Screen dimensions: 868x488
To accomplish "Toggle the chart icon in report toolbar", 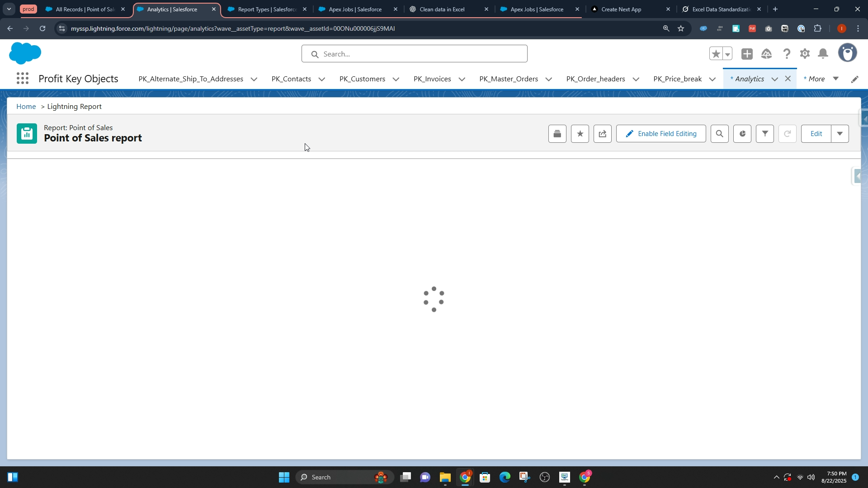I will tap(742, 134).
